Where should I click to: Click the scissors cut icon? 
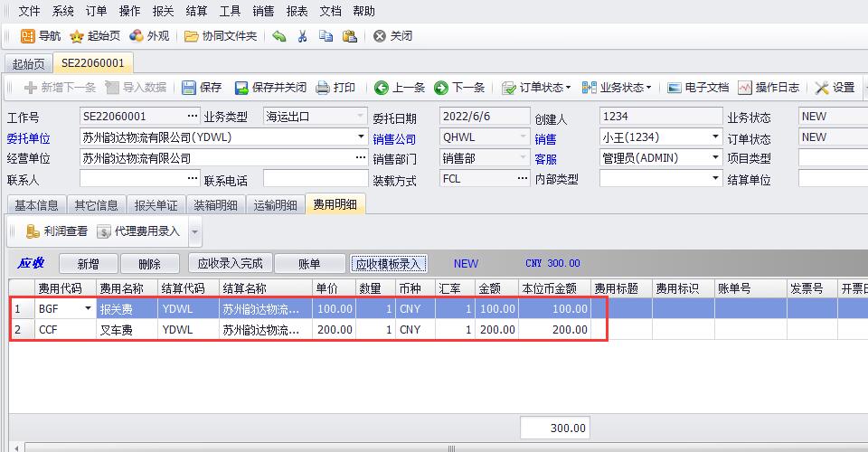pyautogui.click(x=302, y=36)
